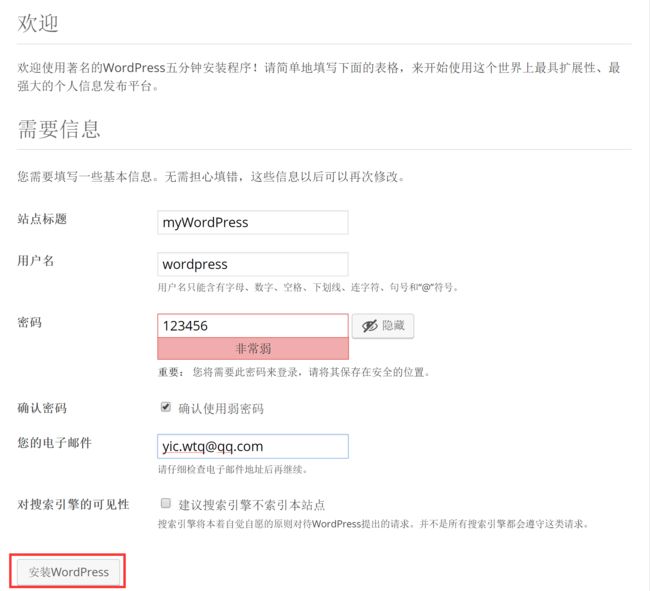
Task: Click the 确认使用弱密码 checkbox label text
Action: click(221, 409)
